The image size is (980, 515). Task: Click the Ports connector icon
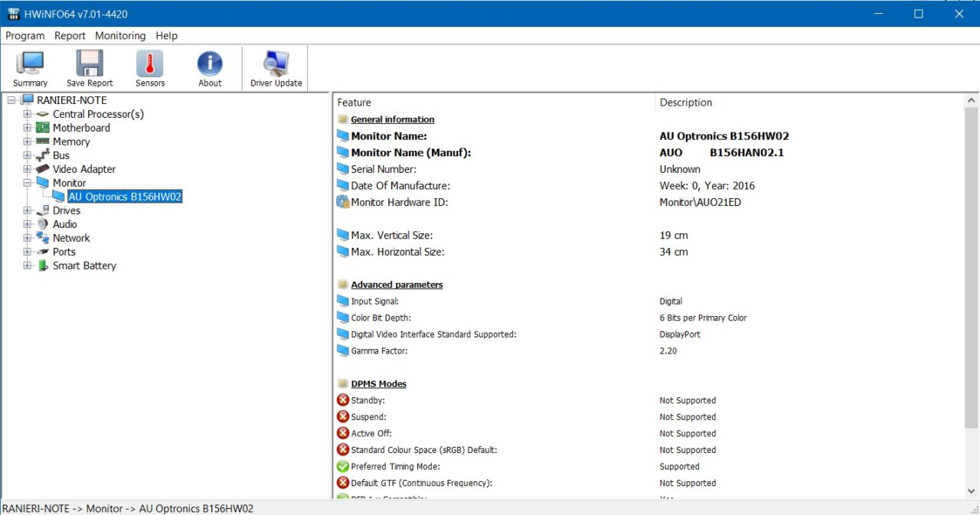coord(42,252)
